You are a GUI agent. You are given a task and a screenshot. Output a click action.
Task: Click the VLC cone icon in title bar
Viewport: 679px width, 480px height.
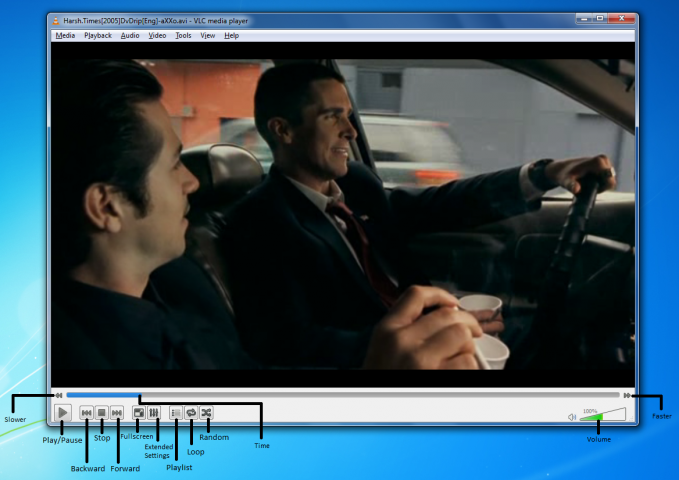tap(56, 20)
